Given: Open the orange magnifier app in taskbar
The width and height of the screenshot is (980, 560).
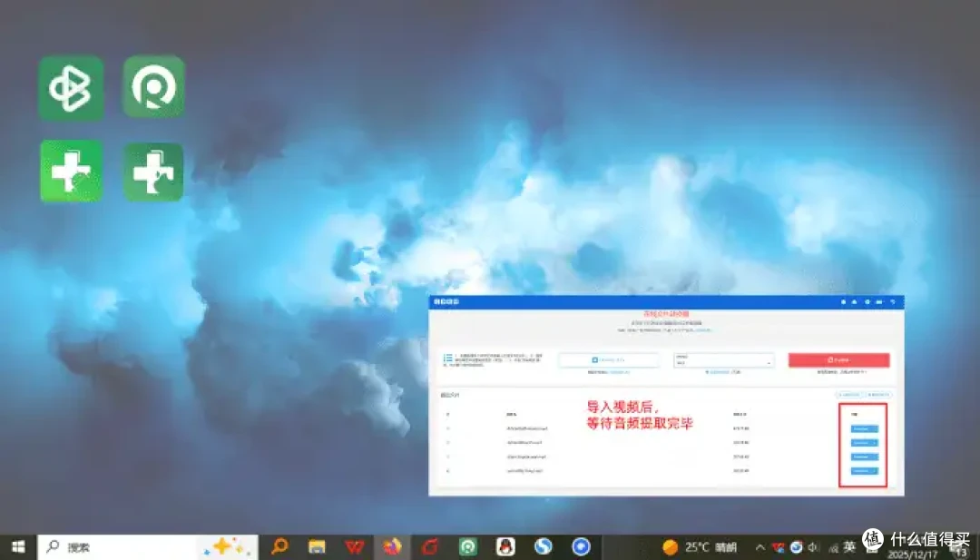Looking at the screenshot, I should point(279,547).
